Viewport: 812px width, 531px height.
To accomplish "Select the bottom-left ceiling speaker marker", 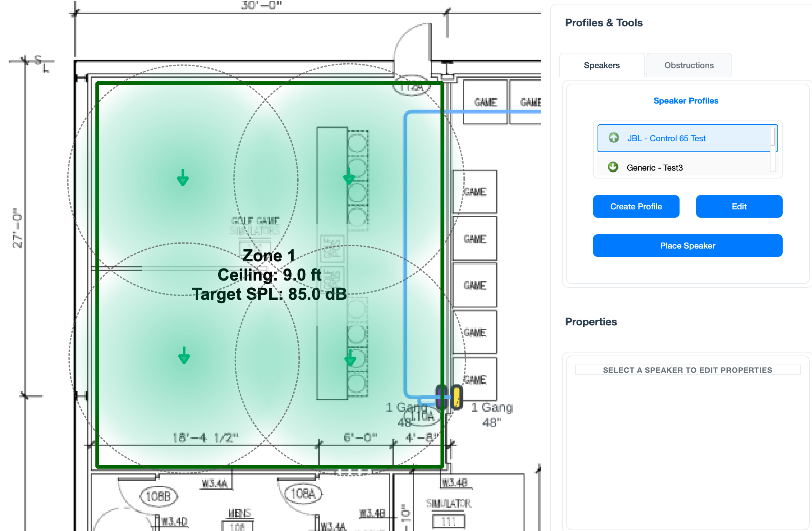I will pyautogui.click(x=184, y=356).
